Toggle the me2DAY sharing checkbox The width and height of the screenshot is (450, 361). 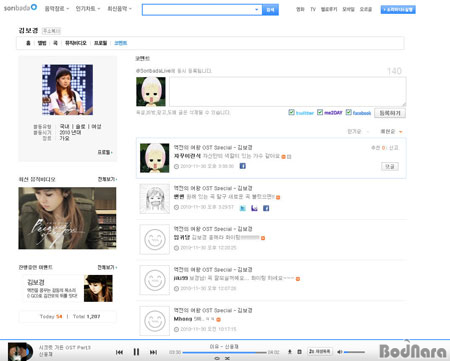point(320,112)
